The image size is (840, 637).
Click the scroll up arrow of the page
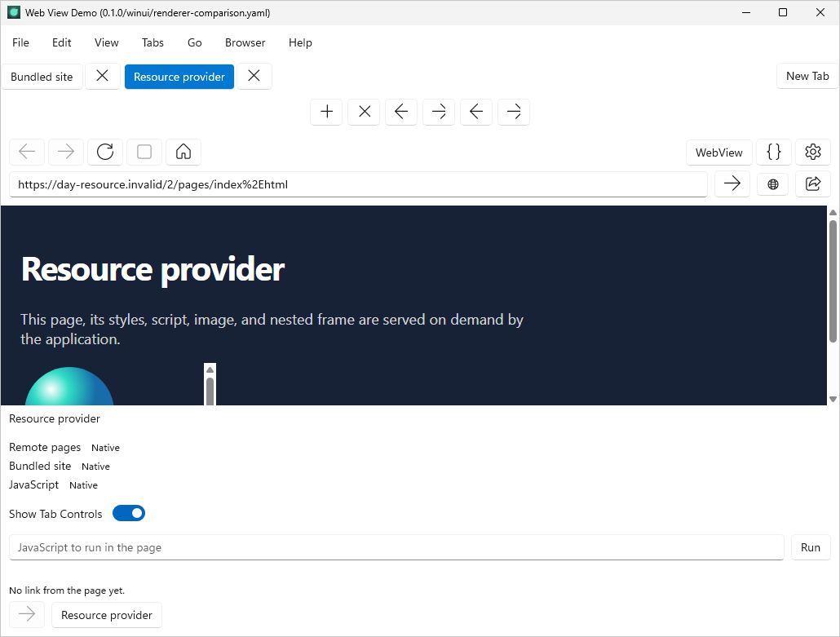point(833,213)
